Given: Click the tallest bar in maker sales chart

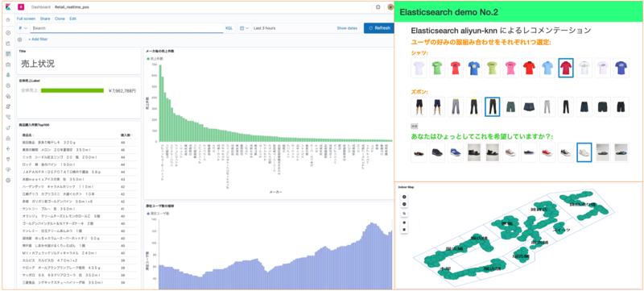Looking at the screenshot, I should pyautogui.click(x=160, y=103).
